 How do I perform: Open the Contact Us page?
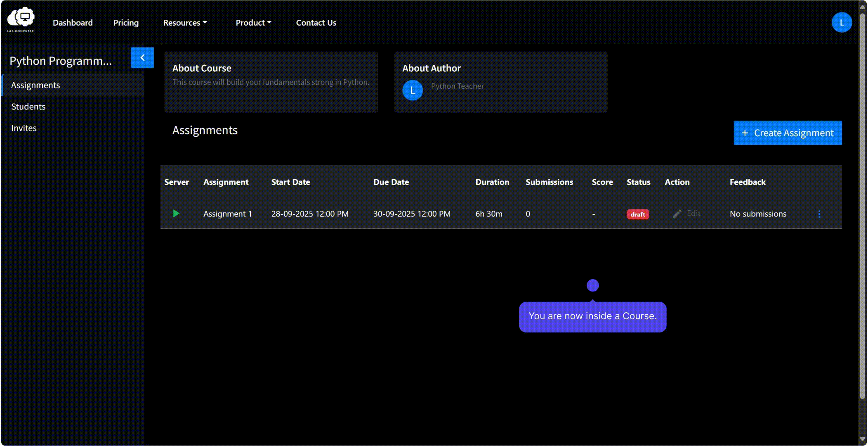click(x=316, y=23)
